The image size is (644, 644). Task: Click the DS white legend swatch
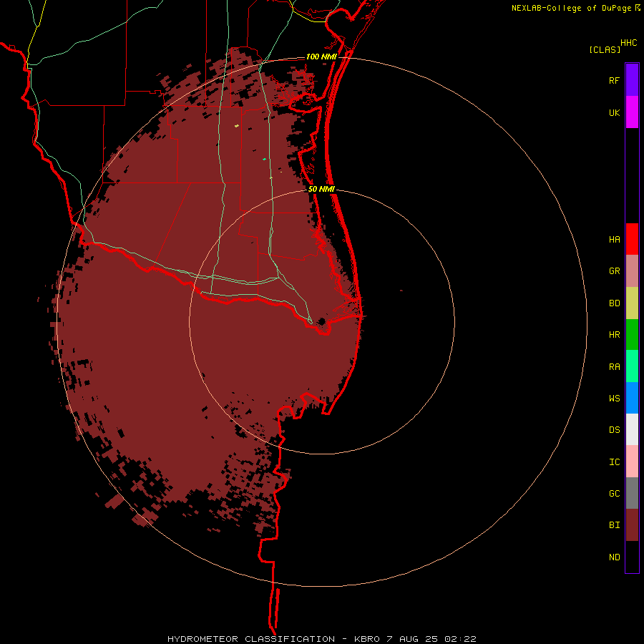tap(632, 429)
